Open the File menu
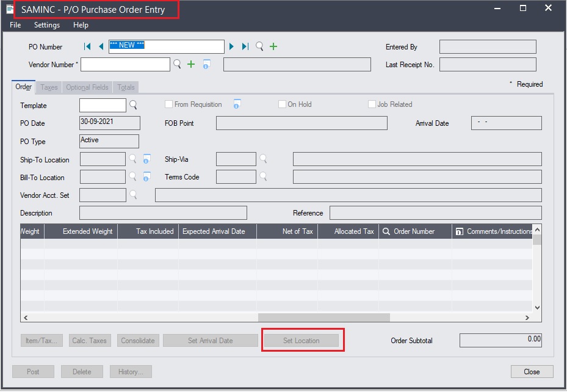The height and width of the screenshot is (392, 567). [x=15, y=25]
